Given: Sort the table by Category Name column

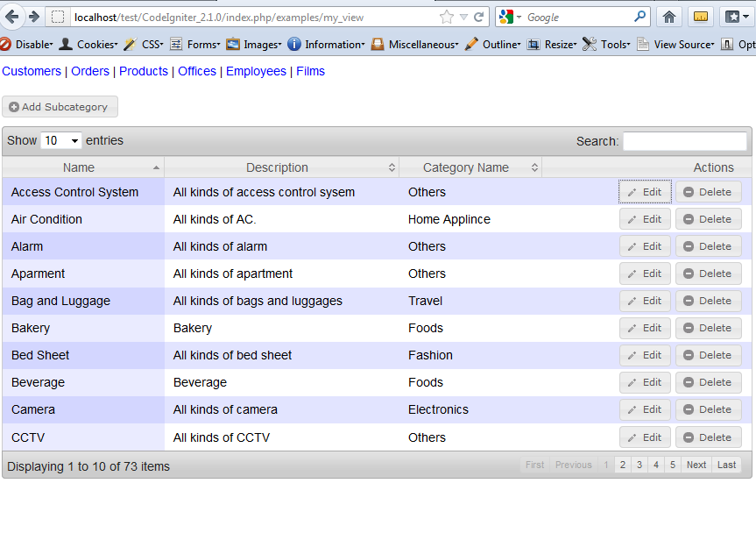Looking at the screenshot, I should coord(470,167).
